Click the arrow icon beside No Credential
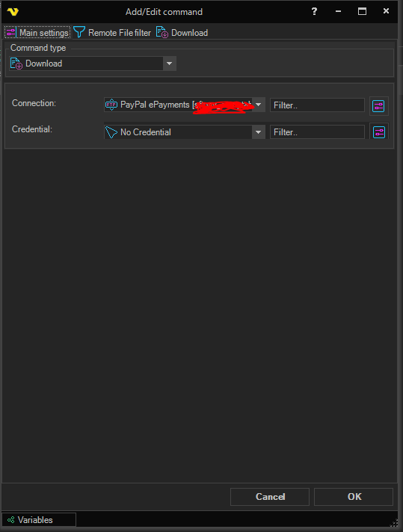Viewport: 403px width, 532px height. coord(111,132)
